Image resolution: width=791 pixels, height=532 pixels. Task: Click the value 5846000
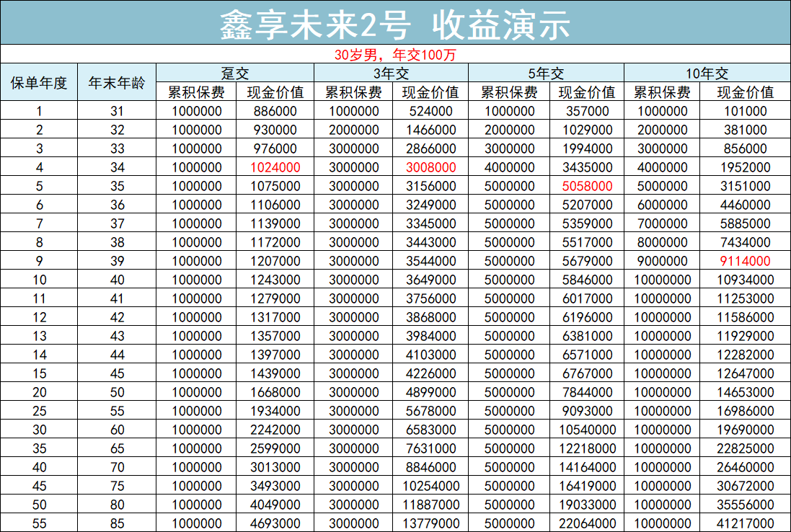[587, 280]
